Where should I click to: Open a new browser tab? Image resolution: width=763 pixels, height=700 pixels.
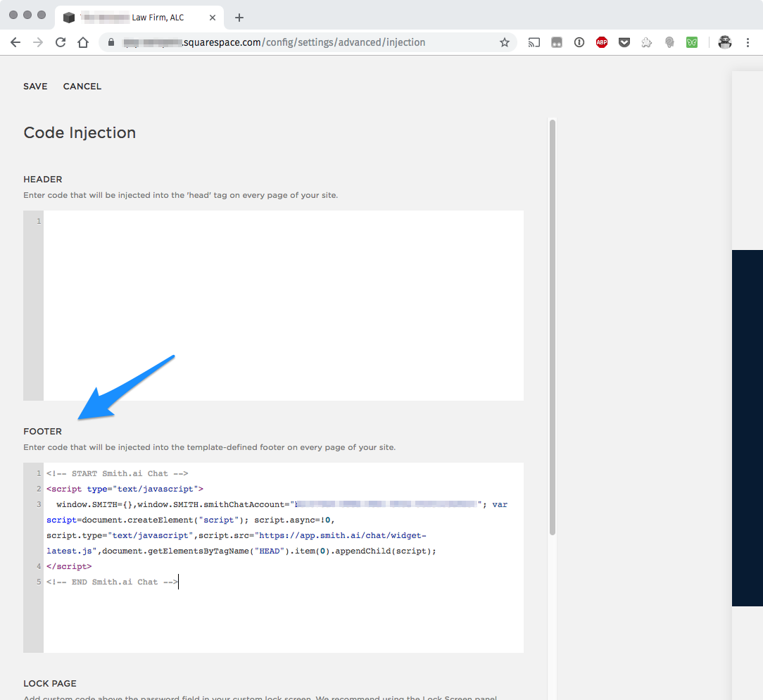(x=239, y=18)
